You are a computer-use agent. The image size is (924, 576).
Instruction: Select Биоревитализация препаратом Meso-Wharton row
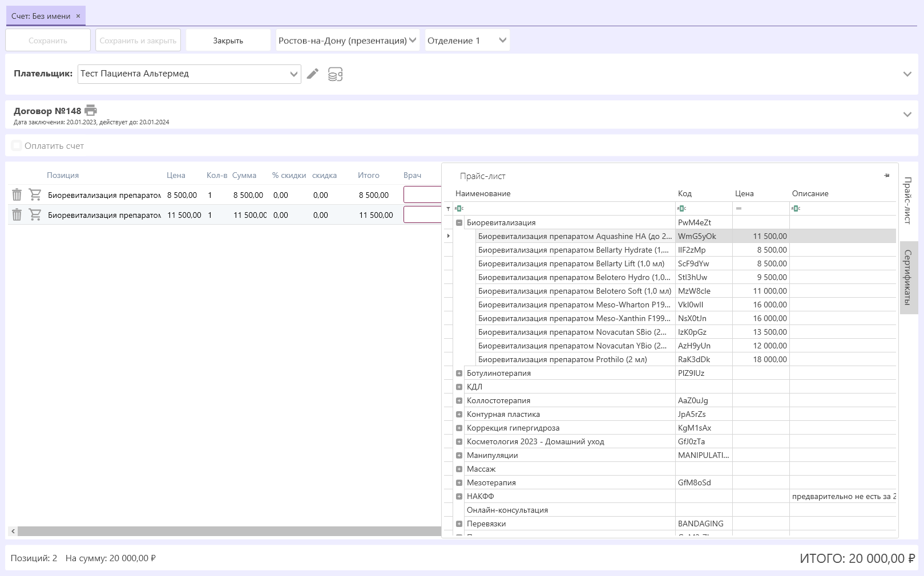686,305
